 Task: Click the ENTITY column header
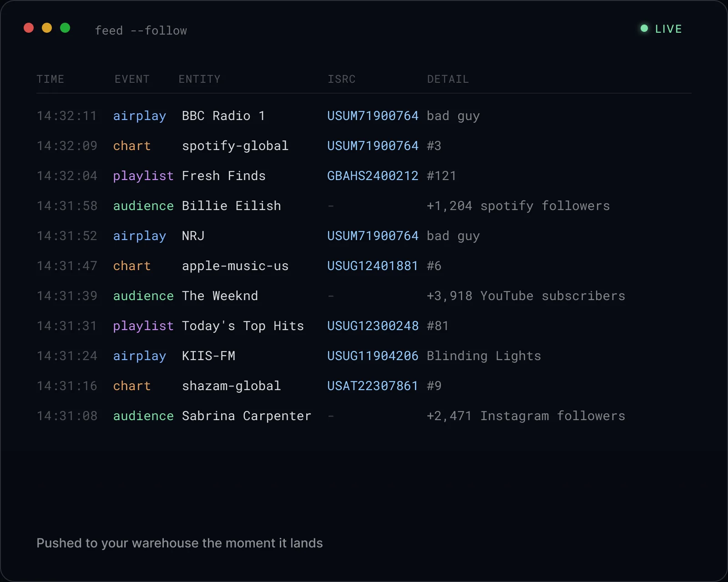tap(199, 79)
